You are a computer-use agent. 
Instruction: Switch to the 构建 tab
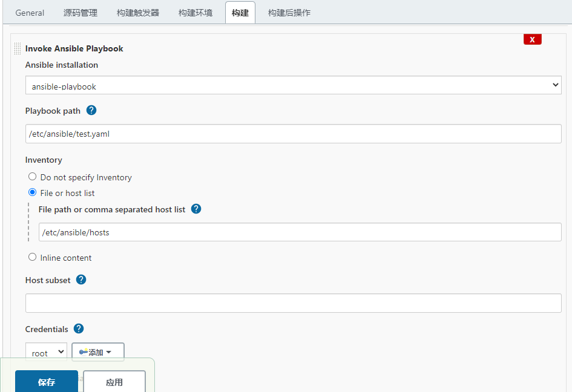[240, 13]
